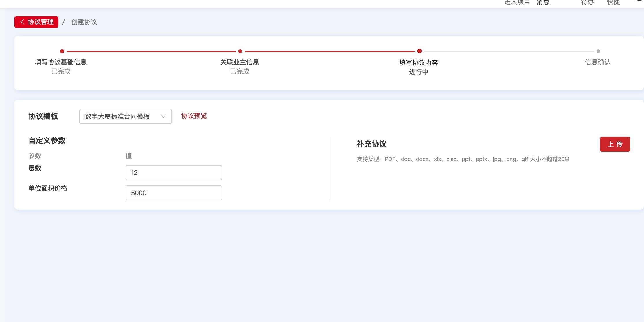This screenshot has height=322, width=644.
Task: Click the template dropdown chevron arrow
Action: 163,116
